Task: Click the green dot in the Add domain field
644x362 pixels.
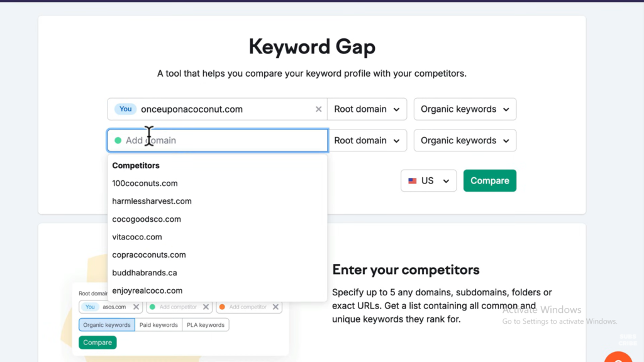Action: 118,141
